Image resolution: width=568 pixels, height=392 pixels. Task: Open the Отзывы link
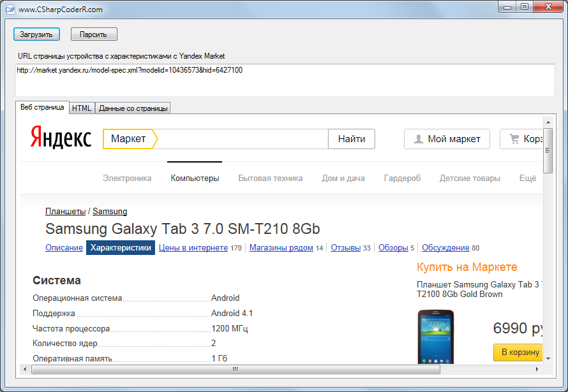(x=345, y=248)
